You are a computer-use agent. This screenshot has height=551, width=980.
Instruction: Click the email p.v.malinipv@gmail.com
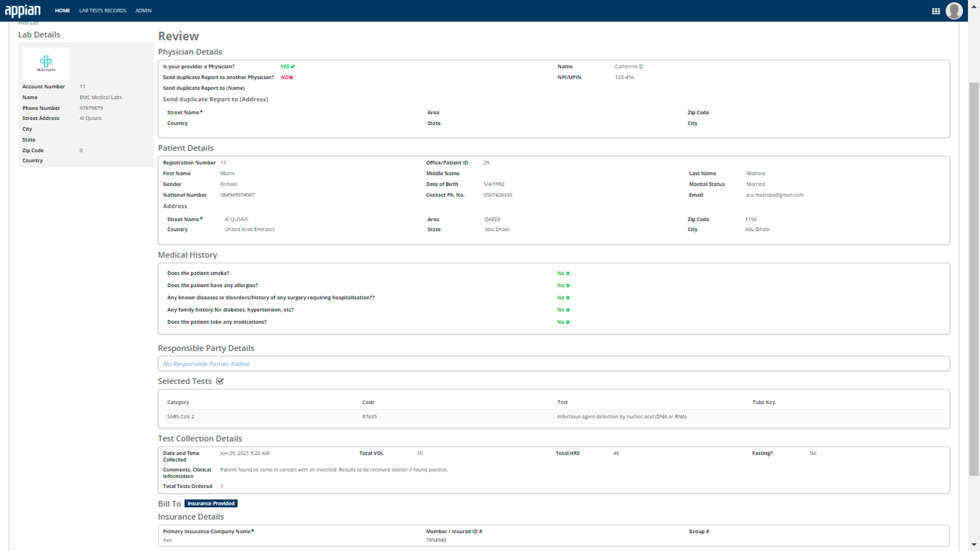click(775, 195)
